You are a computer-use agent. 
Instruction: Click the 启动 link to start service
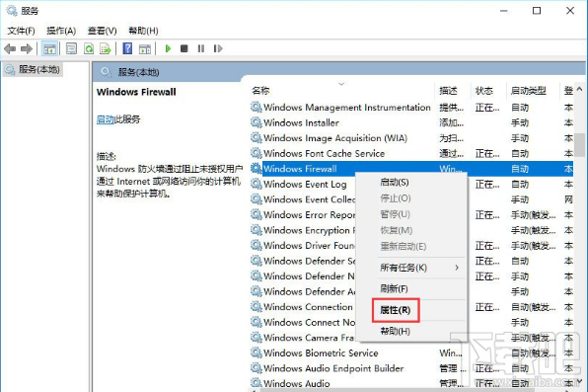pyautogui.click(x=105, y=119)
